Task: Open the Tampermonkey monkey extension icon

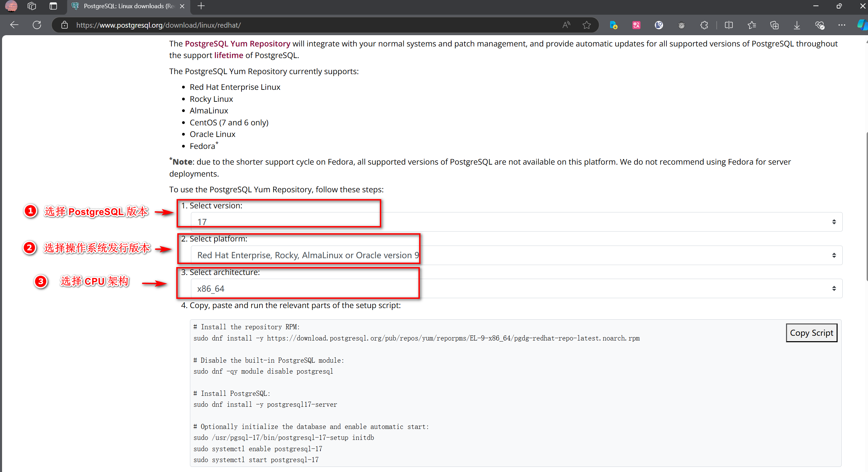Action: (x=681, y=25)
